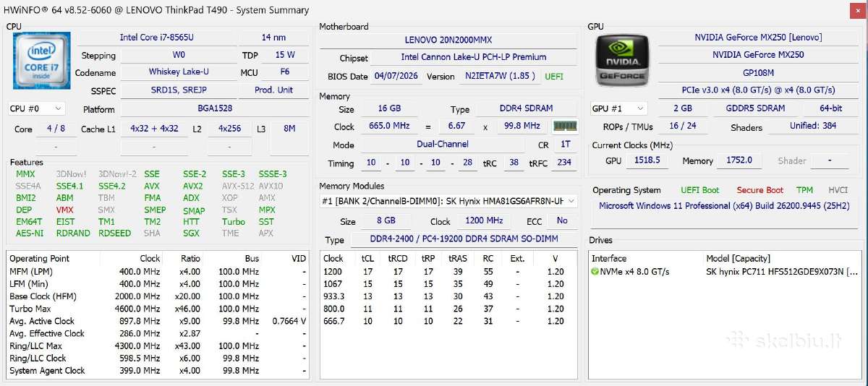The image size is (868, 386).
Task: Click the Prod. Unit field
Action: [x=274, y=90]
